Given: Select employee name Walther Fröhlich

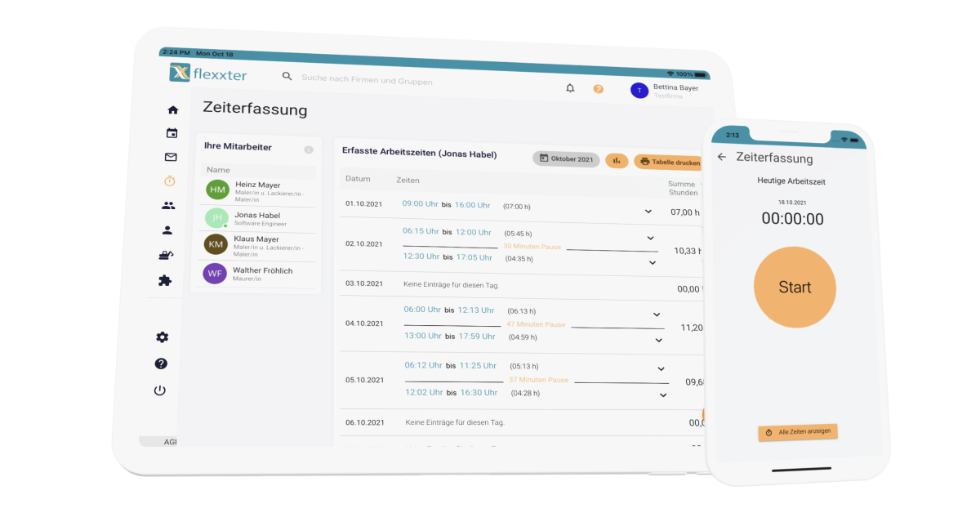Looking at the screenshot, I should click(262, 270).
